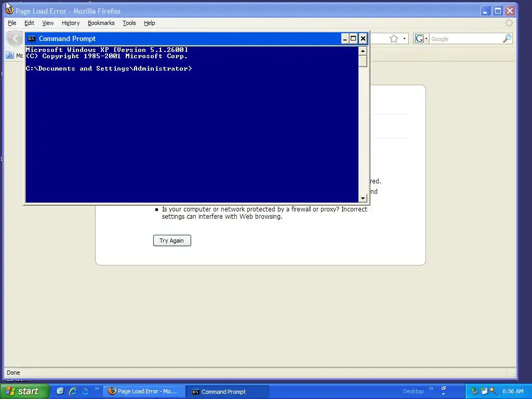532x399 pixels.
Task: Close the Command Prompt window
Action: [363, 38]
